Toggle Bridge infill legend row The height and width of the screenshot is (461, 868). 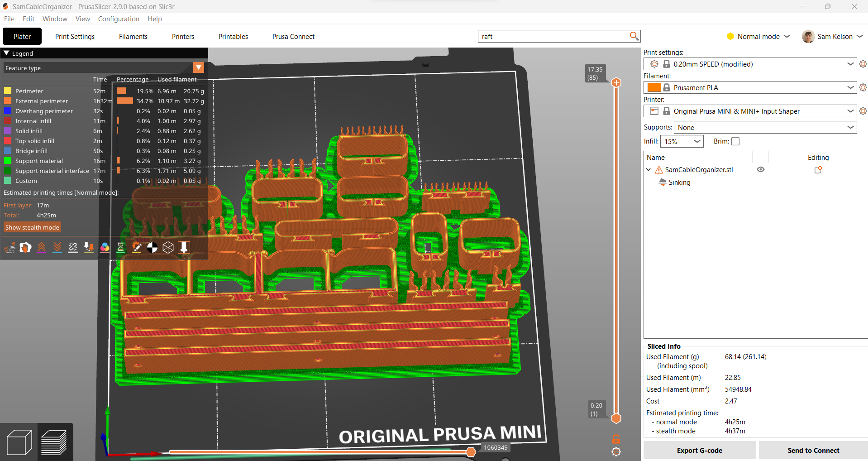[104, 151]
